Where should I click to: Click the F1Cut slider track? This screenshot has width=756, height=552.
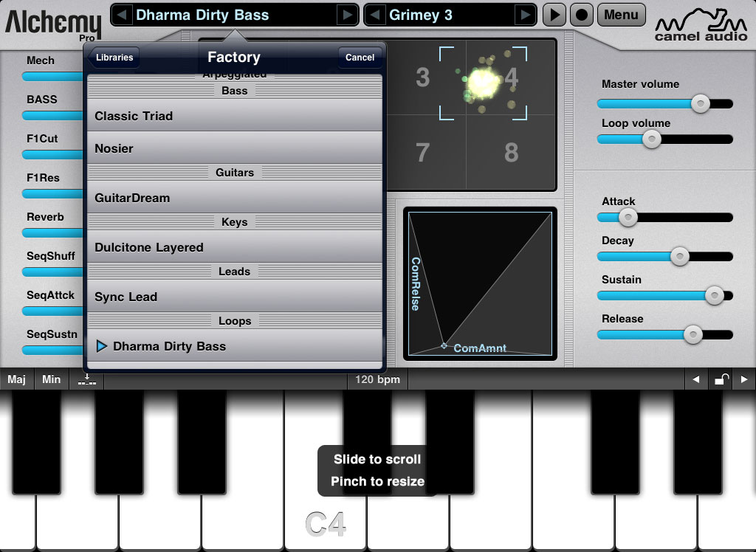coord(53,154)
